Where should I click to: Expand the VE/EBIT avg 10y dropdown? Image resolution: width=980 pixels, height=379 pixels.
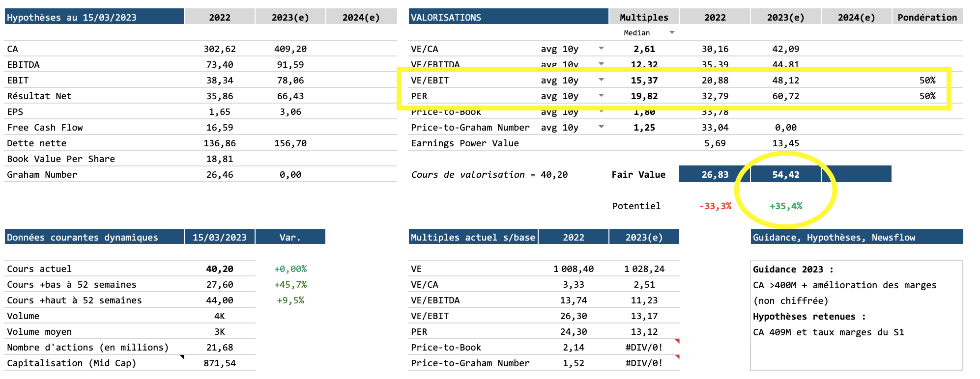click(x=601, y=80)
